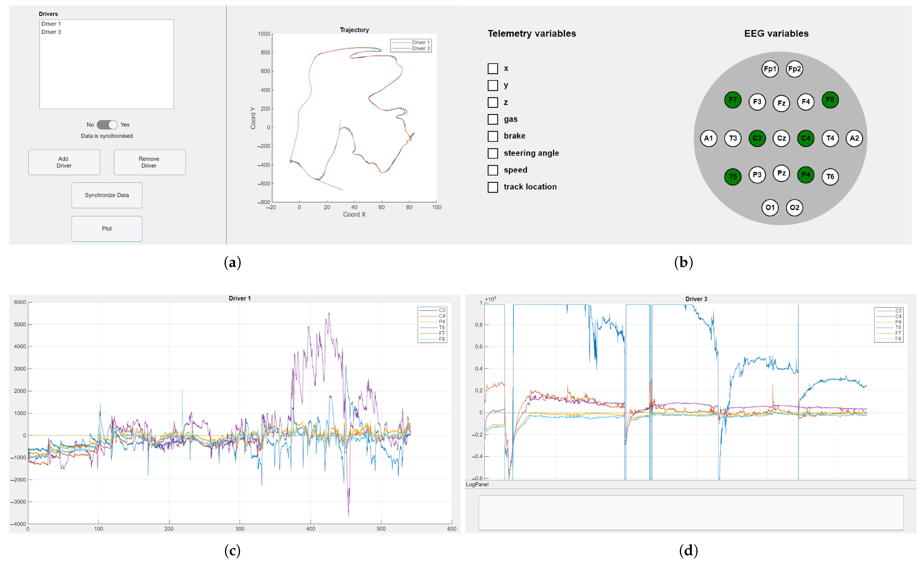This screenshot has width=924, height=565.
Task: Click the Plot button
Action: (x=107, y=229)
